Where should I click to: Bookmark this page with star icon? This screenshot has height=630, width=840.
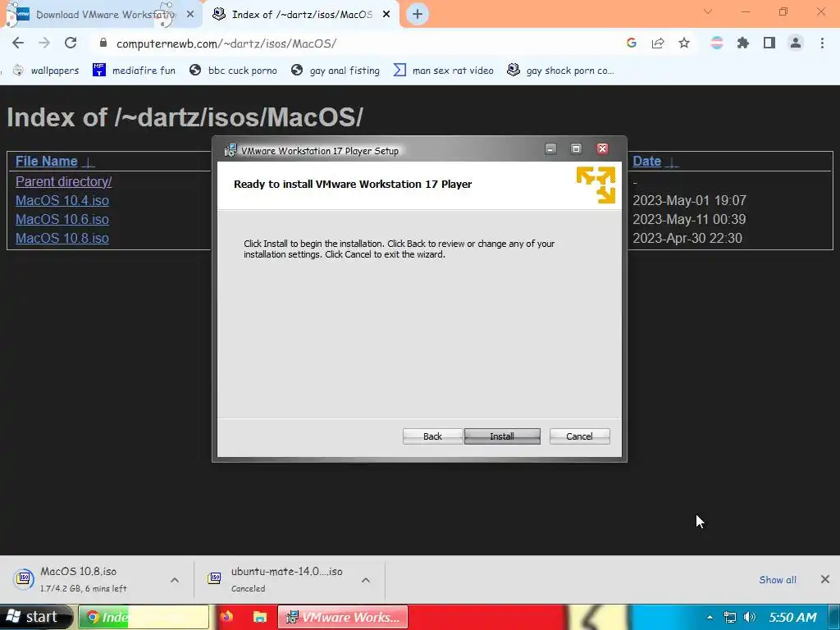pos(684,43)
